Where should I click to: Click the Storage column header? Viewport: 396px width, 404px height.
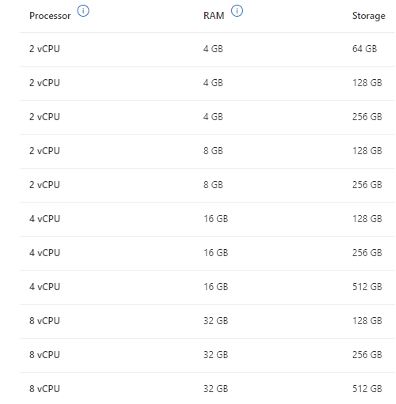tap(369, 16)
